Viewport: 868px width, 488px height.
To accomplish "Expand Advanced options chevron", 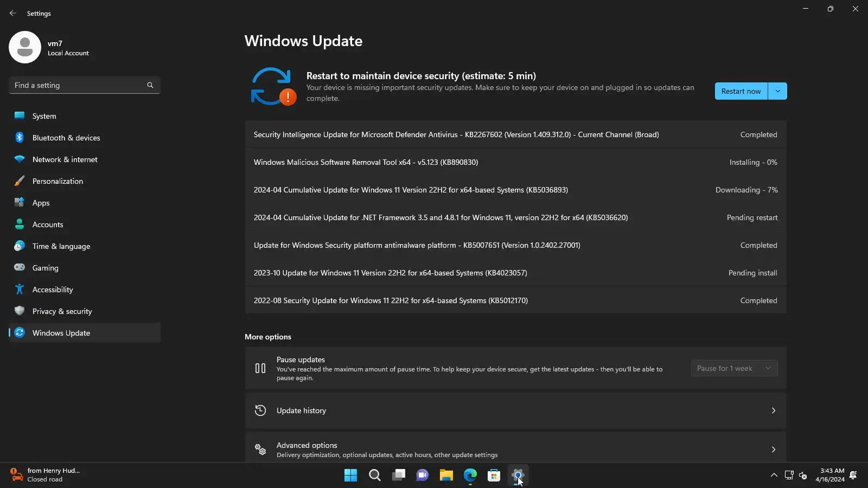I will (774, 450).
